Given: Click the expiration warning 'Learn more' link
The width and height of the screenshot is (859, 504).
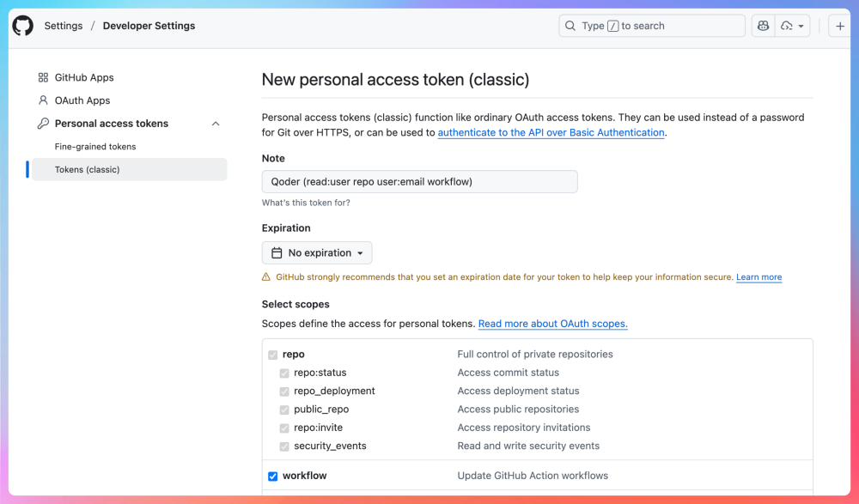Looking at the screenshot, I should tap(758, 277).
